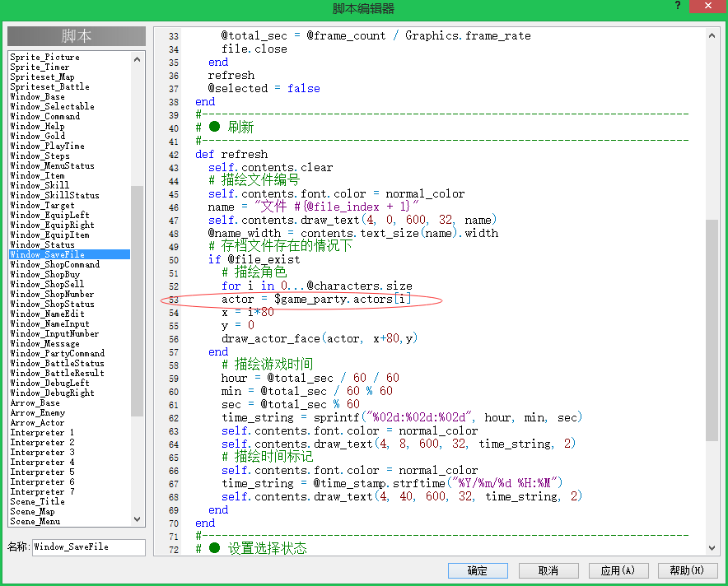Close the script editor window

click(x=708, y=6)
